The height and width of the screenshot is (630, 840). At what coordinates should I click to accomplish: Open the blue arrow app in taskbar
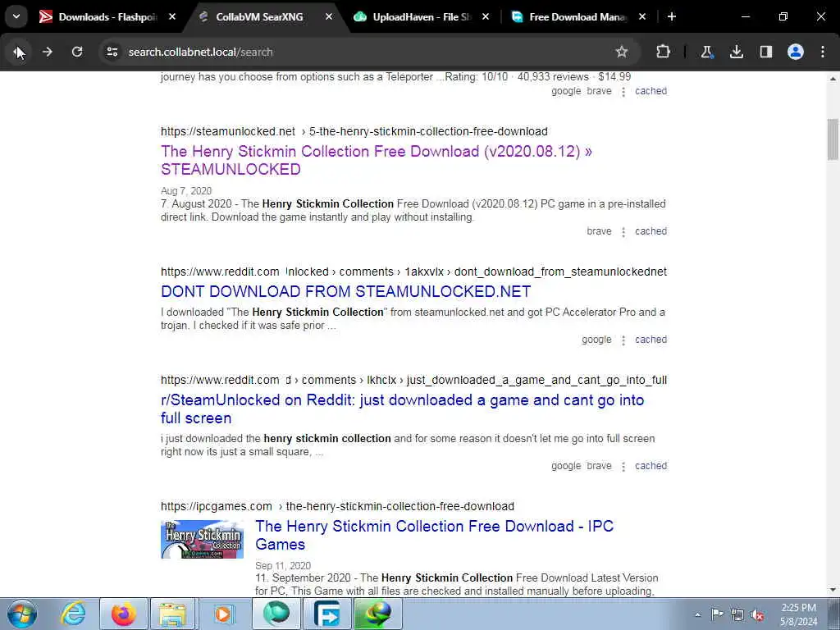[327, 614]
